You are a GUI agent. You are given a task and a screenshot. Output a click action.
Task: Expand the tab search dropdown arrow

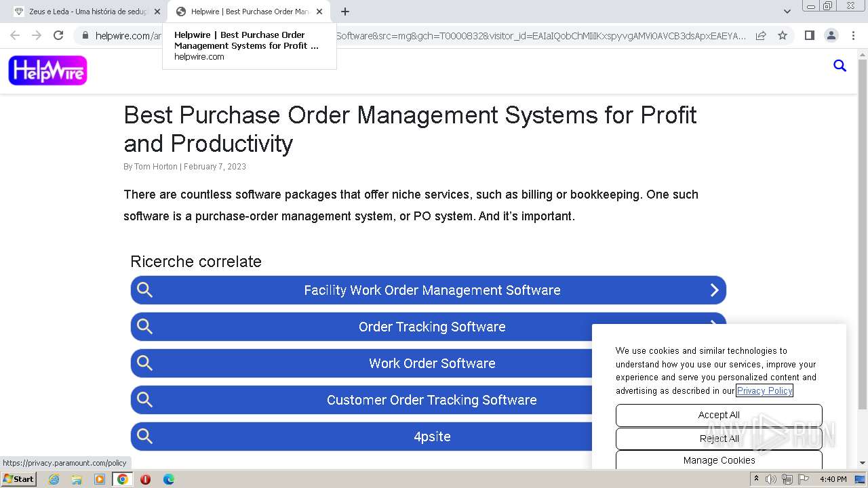787,12
